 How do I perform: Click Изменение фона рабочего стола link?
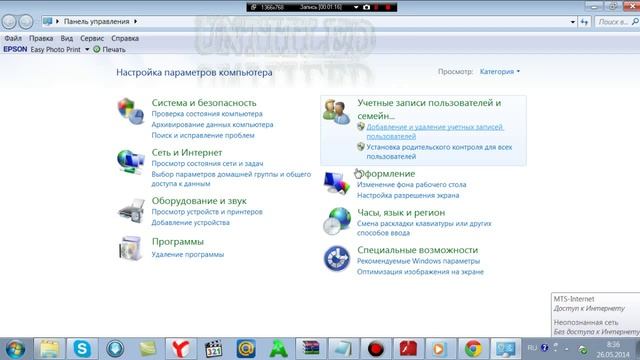coord(411,184)
